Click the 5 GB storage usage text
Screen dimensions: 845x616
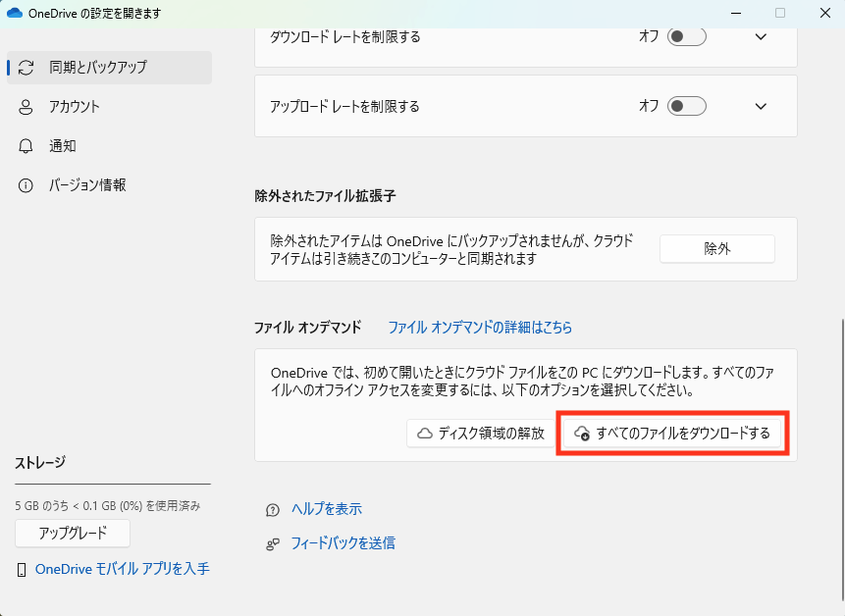point(108,505)
